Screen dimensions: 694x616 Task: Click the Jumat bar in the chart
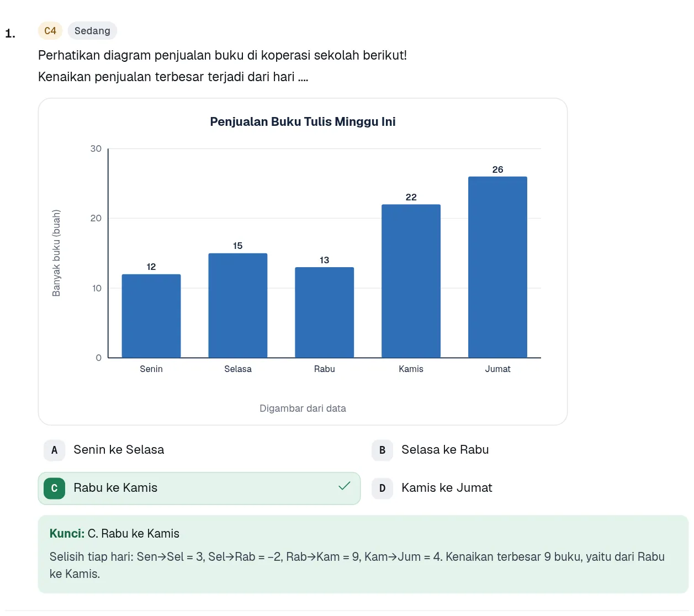tap(497, 267)
